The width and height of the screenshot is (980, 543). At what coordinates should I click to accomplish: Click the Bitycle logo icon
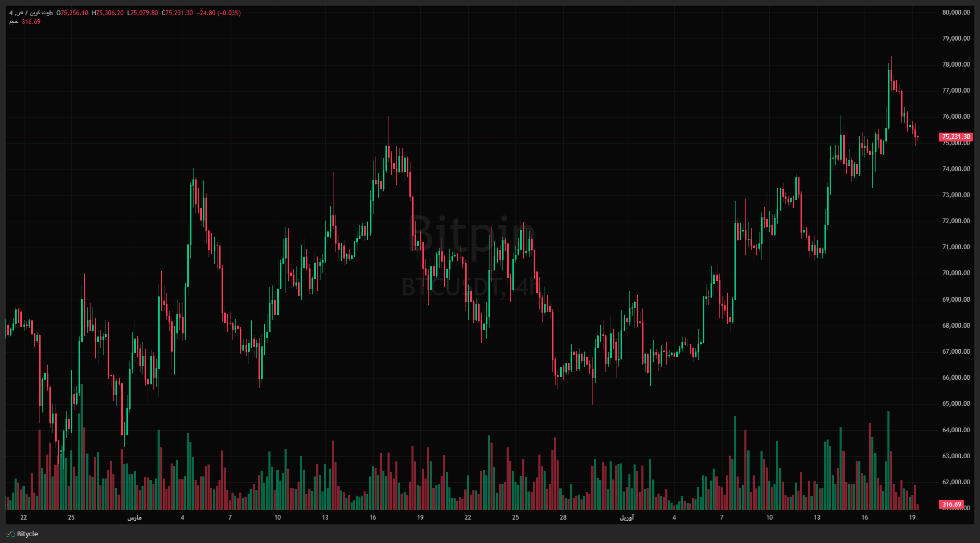tap(10, 534)
